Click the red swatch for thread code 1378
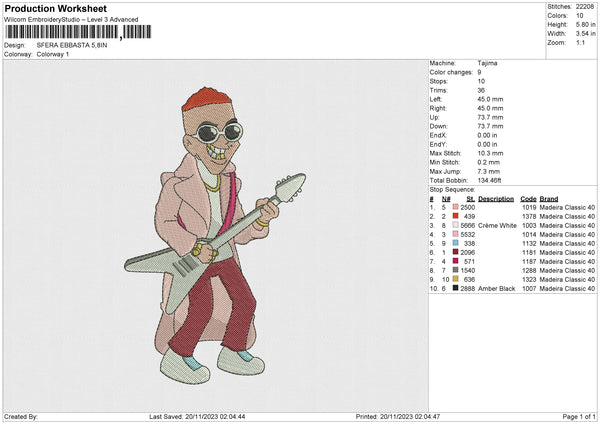600x424 pixels. (x=455, y=216)
